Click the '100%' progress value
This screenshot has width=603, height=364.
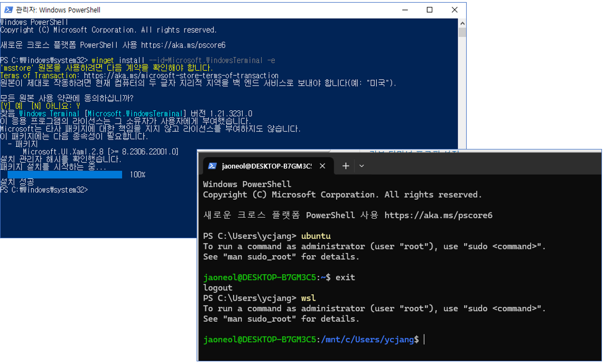[138, 175]
